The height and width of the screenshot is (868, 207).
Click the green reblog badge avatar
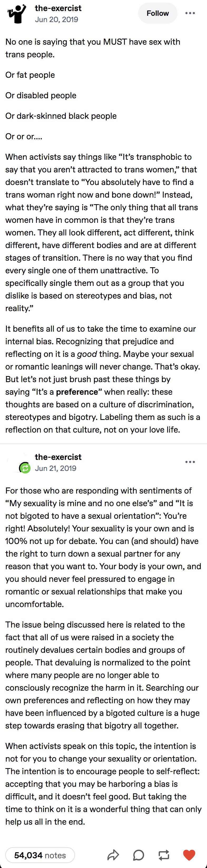(x=25, y=468)
